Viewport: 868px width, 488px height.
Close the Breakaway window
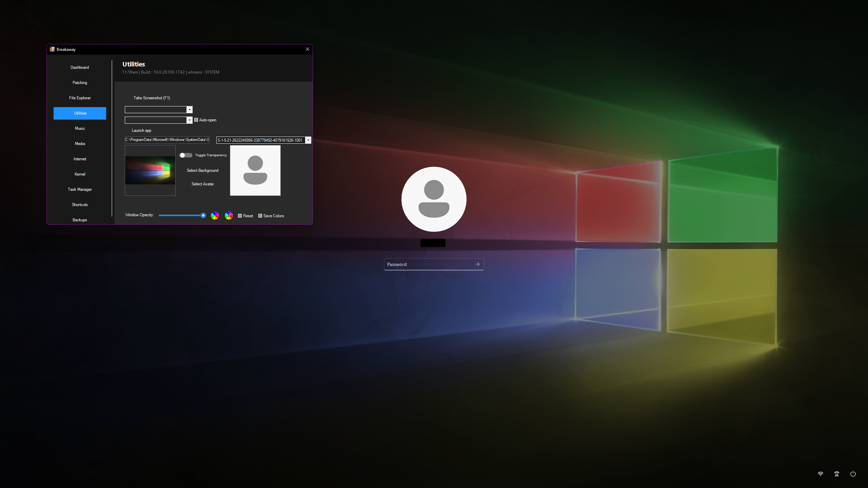coord(308,49)
